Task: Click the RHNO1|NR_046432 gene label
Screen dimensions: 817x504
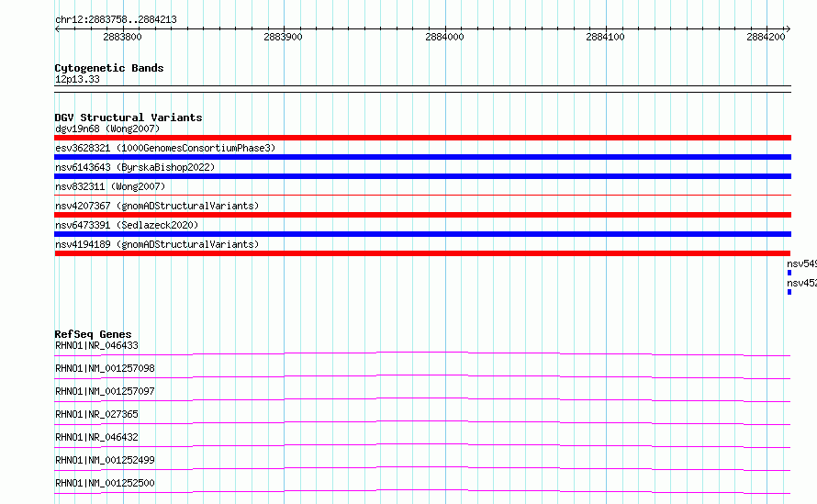Action: 96,437
